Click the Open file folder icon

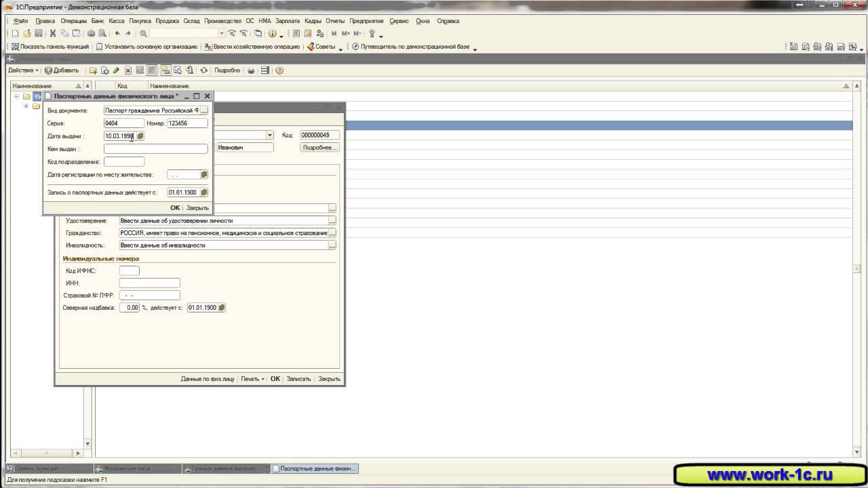click(x=26, y=33)
